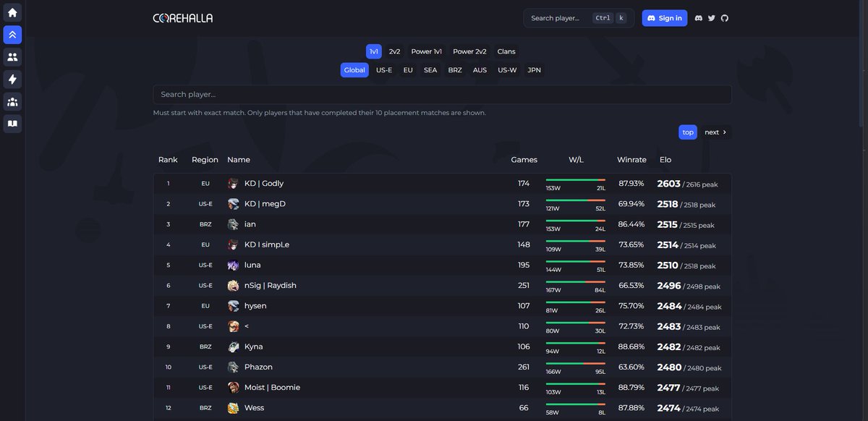Screen dimensions: 868x421
Task: Open player nSig | Raydish
Action: click(x=271, y=286)
